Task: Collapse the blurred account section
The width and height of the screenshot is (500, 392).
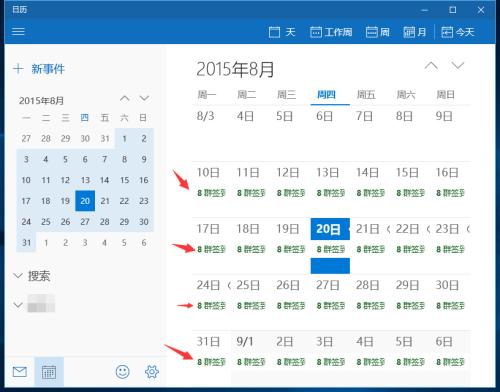Action: pyautogui.click(x=34, y=304)
